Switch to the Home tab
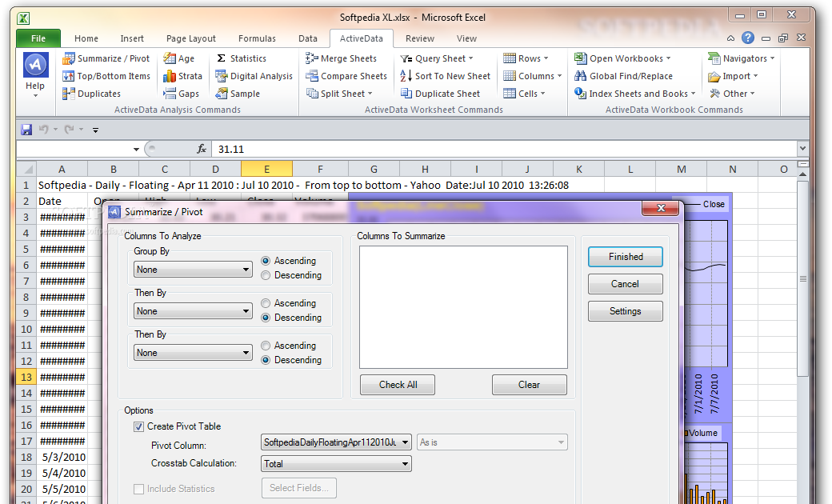 pos(86,38)
